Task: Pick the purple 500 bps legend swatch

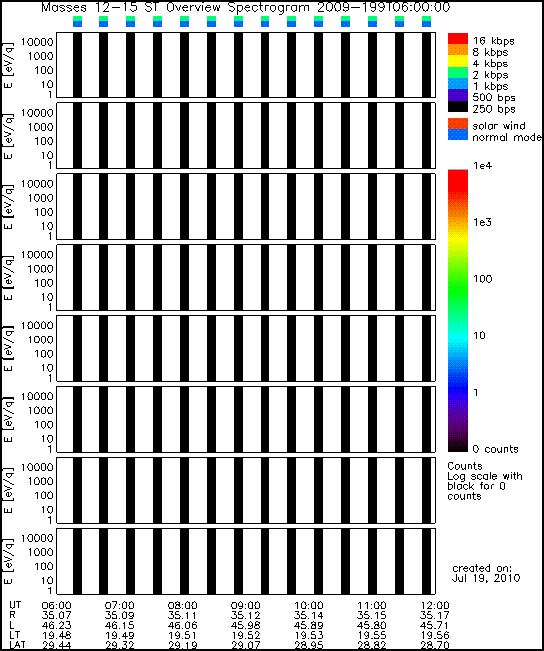Action: click(458, 95)
